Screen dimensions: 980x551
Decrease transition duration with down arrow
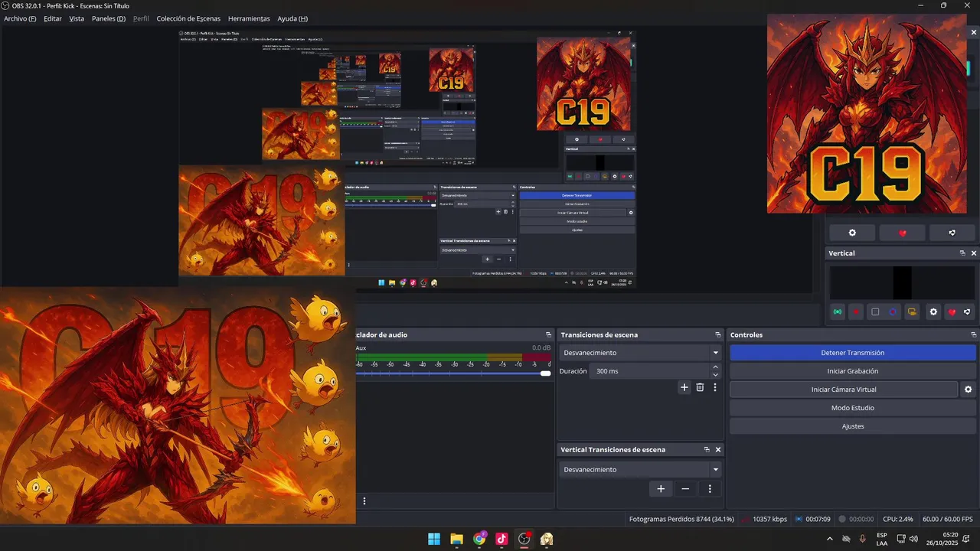[716, 375]
